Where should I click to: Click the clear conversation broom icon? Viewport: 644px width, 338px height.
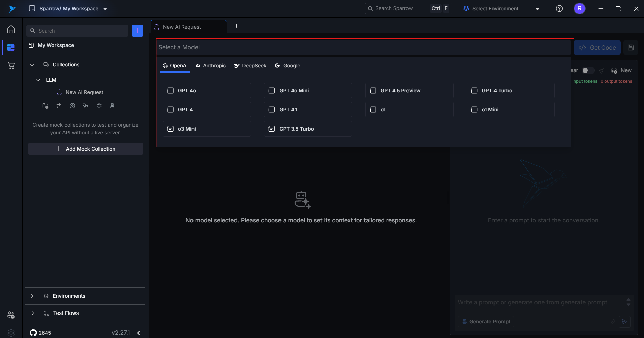click(602, 70)
